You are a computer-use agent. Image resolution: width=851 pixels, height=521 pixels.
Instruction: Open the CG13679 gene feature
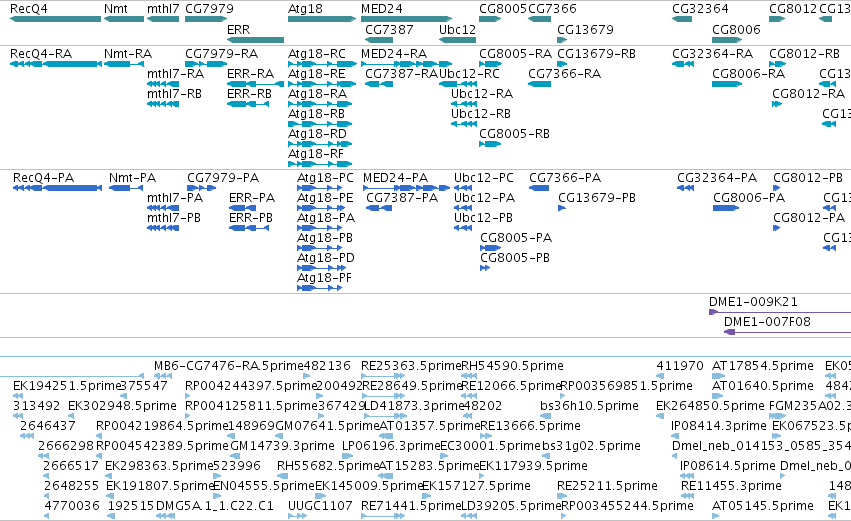562,40
